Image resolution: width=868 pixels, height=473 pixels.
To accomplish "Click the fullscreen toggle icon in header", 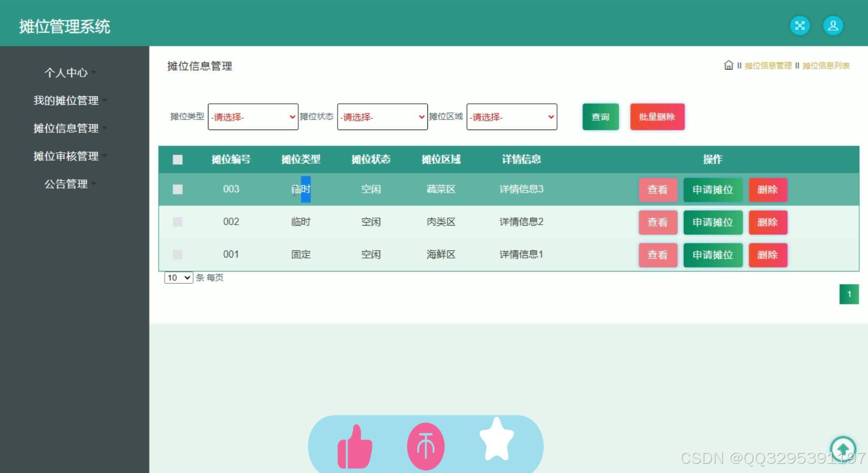I will point(800,25).
